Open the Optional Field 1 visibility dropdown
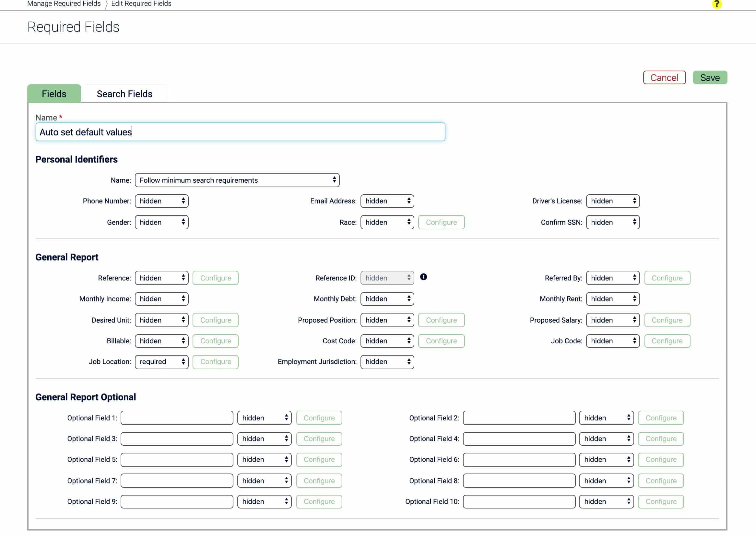Image resolution: width=756 pixels, height=537 pixels. point(265,417)
